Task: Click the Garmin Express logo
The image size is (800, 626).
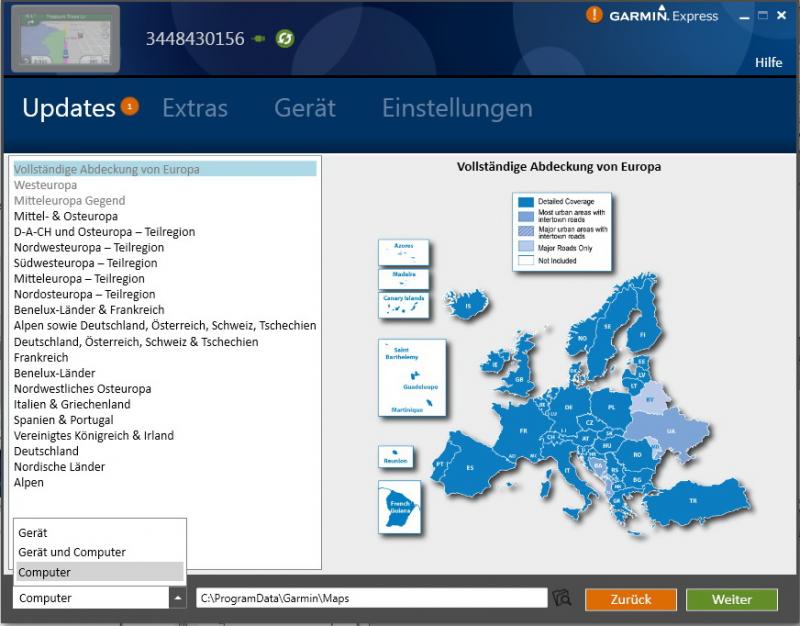Action: (x=664, y=15)
